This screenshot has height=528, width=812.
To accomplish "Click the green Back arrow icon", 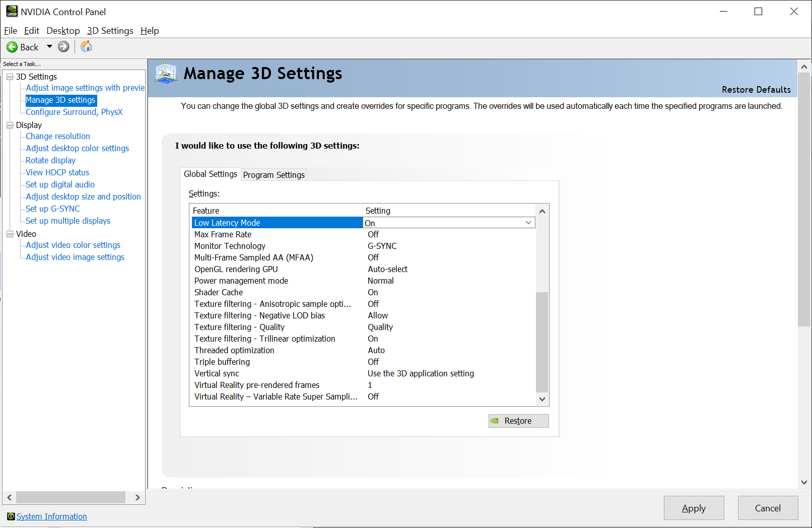I will coord(12,47).
